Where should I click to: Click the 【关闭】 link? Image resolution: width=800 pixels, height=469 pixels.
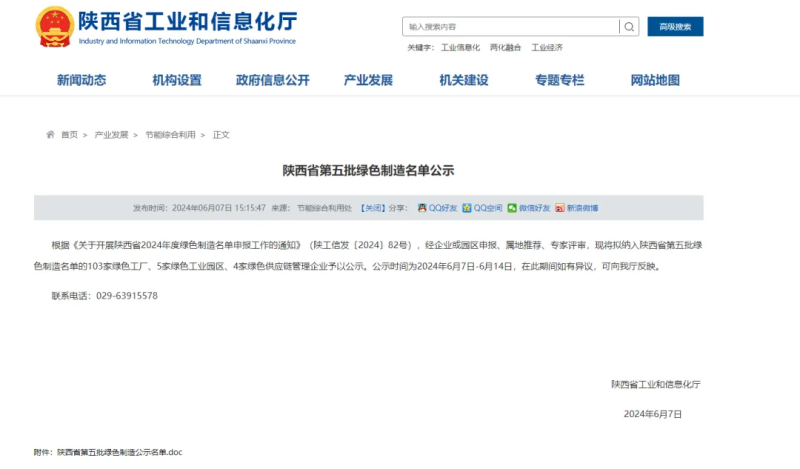pos(372,208)
